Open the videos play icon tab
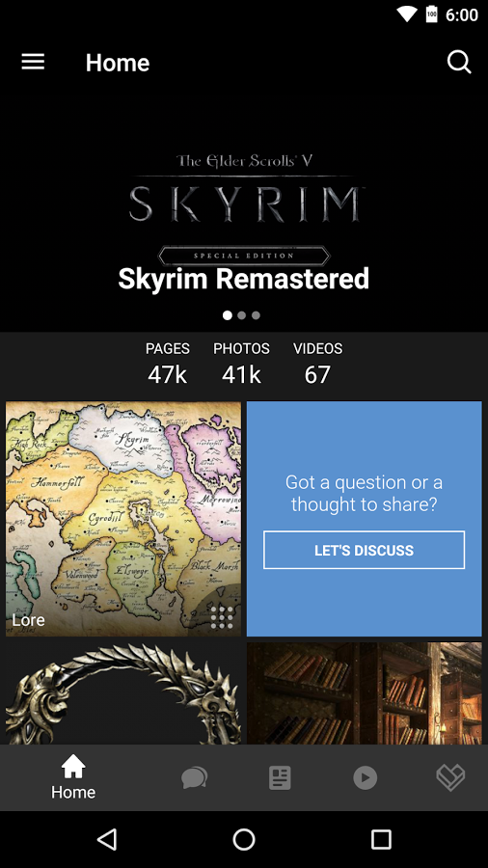 366,777
